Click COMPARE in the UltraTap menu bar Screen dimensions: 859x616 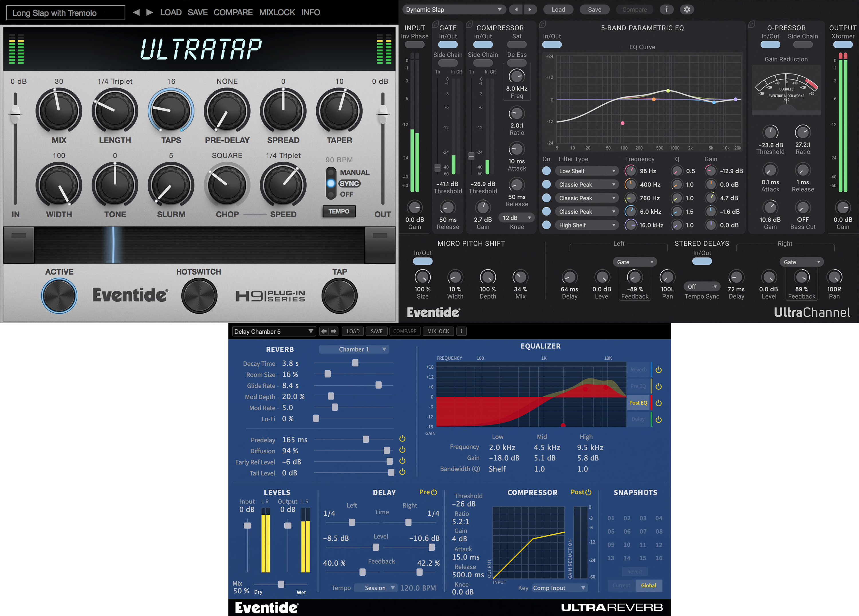233,12
